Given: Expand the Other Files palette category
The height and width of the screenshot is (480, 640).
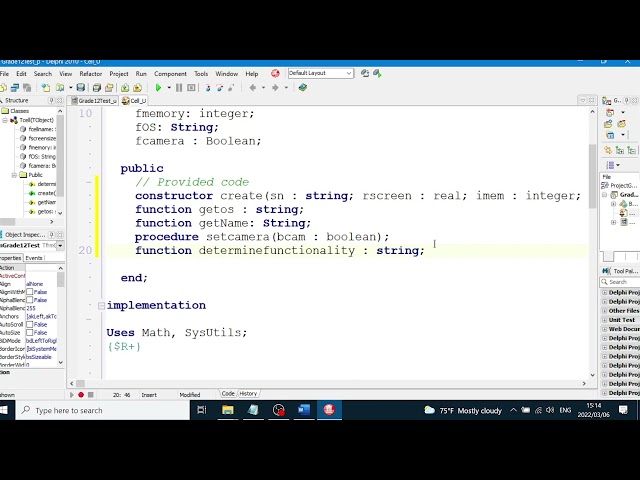Looking at the screenshot, I should pyautogui.click(x=604, y=311).
